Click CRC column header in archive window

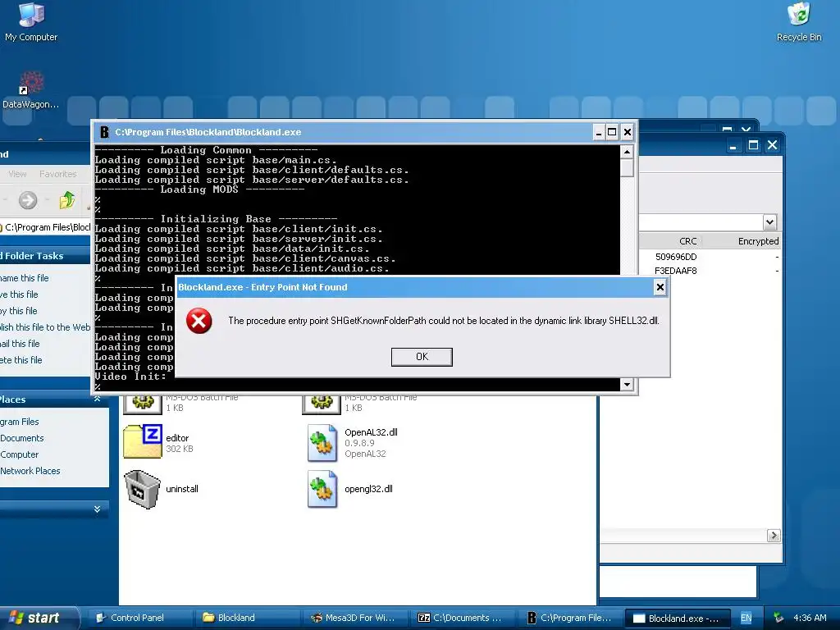coord(688,241)
